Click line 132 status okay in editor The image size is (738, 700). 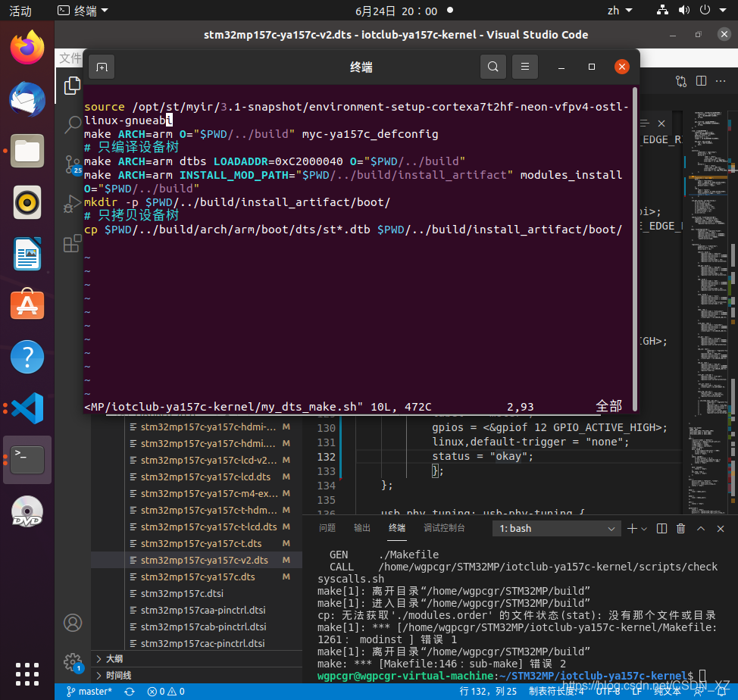483,456
